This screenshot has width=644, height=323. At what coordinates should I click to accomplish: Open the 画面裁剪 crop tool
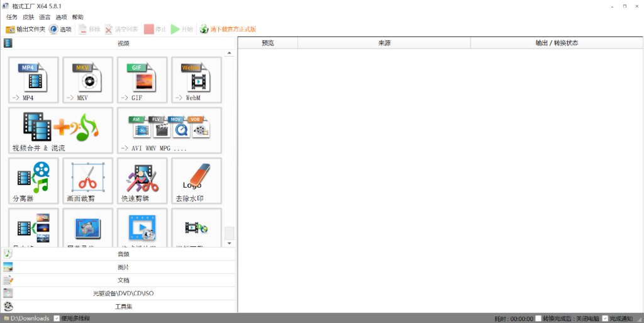click(87, 181)
